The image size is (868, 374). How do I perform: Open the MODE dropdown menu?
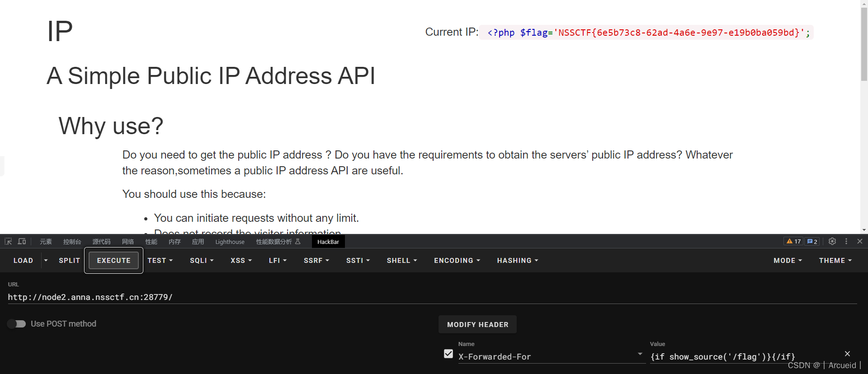tap(788, 261)
